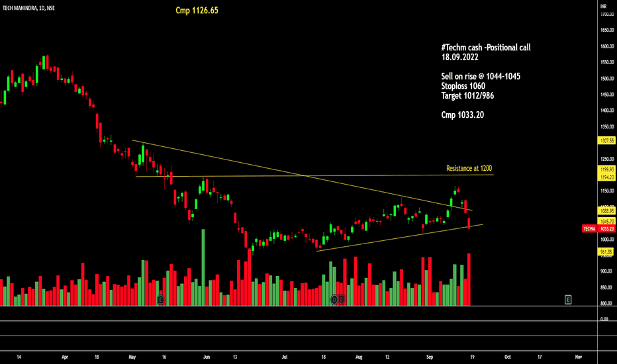Viewport: 617px width, 364px height.
Task: Click the earnings marker near May 16
Action: pos(161,300)
